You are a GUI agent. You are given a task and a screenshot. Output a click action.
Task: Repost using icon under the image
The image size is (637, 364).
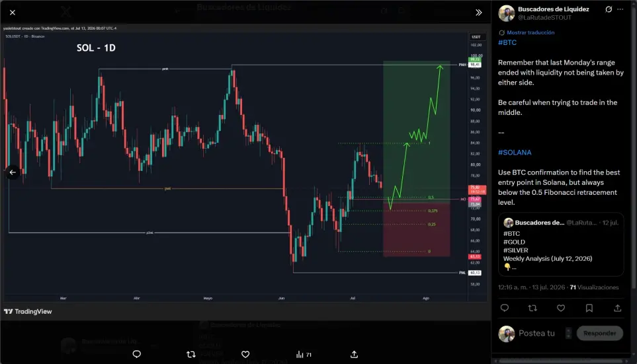pyautogui.click(x=191, y=354)
